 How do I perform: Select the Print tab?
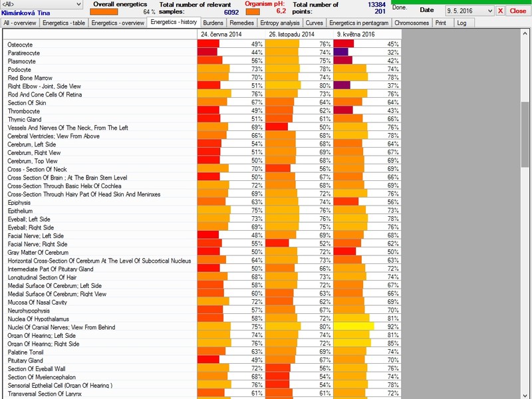[441, 23]
